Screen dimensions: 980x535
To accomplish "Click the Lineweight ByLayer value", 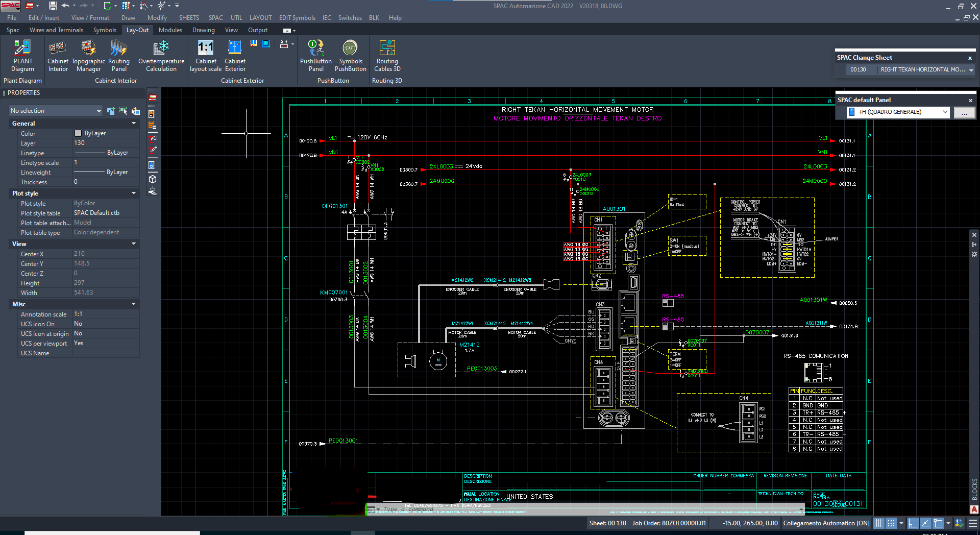I will (106, 172).
